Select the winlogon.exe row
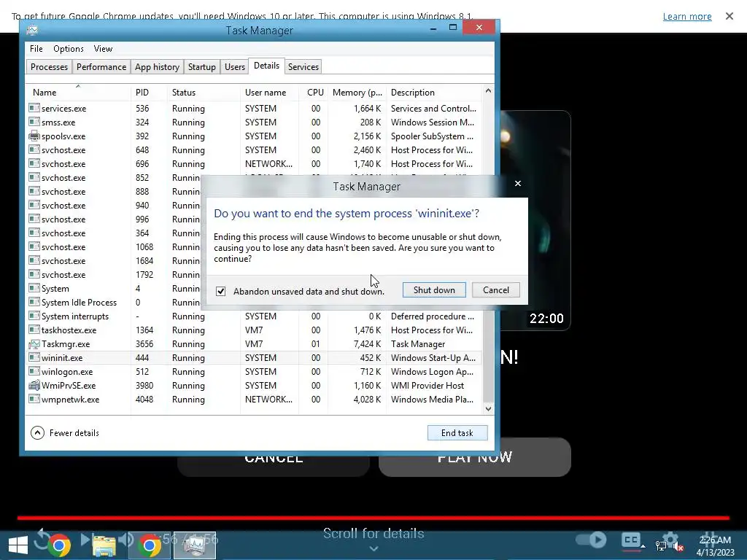This screenshot has width=747, height=560. point(255,371)
